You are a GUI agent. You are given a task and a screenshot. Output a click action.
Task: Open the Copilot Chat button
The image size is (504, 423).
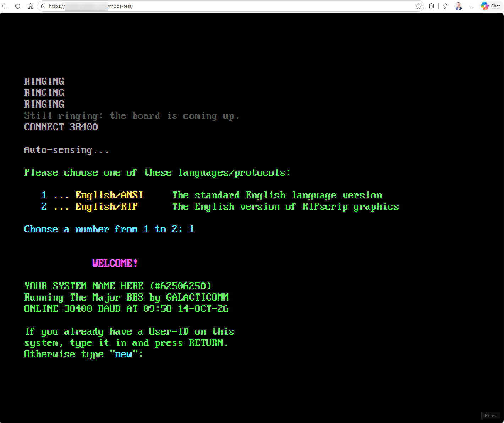point(491,6)
